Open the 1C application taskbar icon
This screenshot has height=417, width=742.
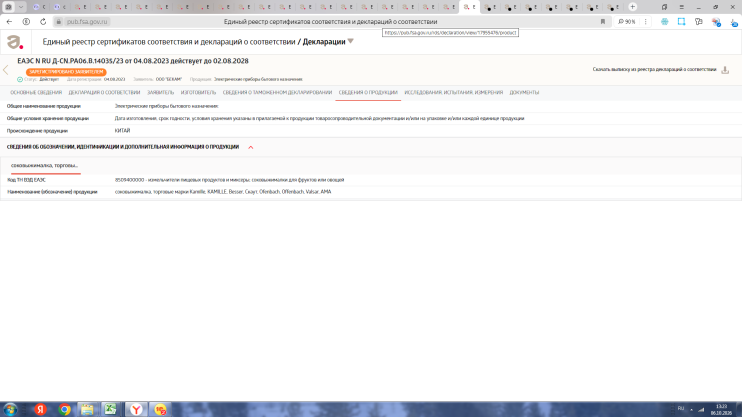pyautogui.click(x=160, y=409)
